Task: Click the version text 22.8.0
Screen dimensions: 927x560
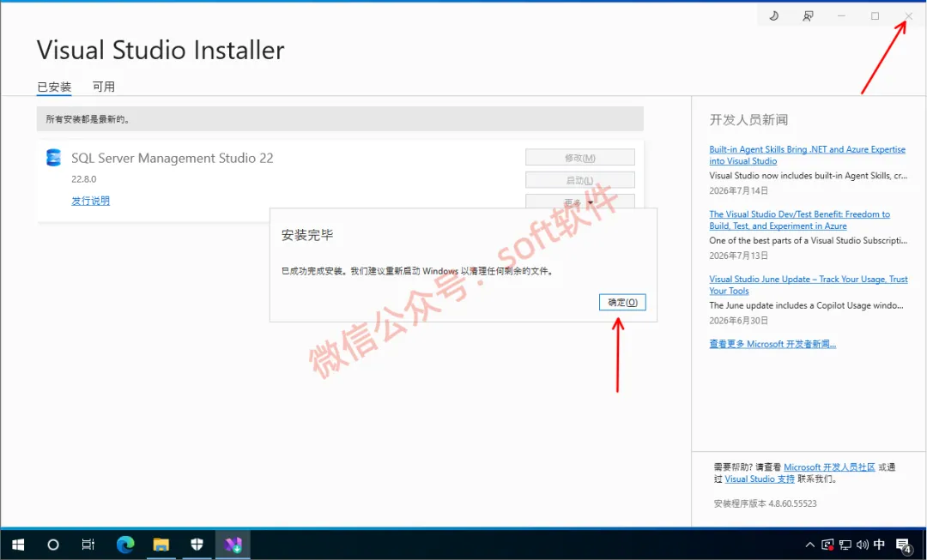Action: pyautogui.click(x=84, y=179)
